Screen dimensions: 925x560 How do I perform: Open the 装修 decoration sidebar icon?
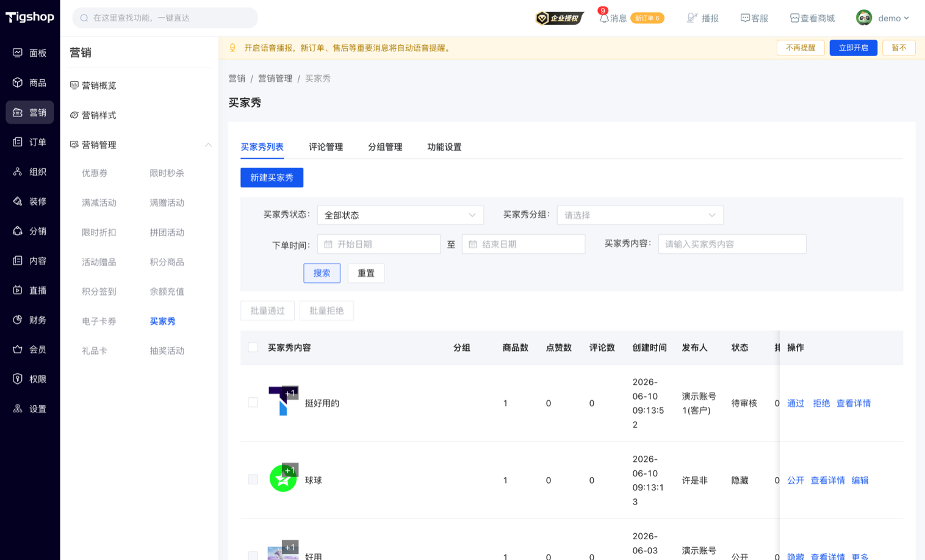(x=18, y=201)
